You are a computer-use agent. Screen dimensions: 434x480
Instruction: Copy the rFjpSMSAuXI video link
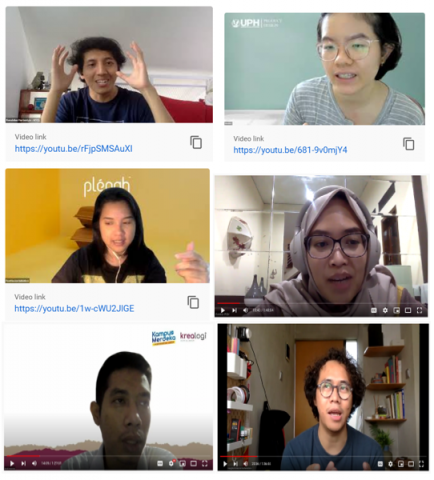coord(196,142)
